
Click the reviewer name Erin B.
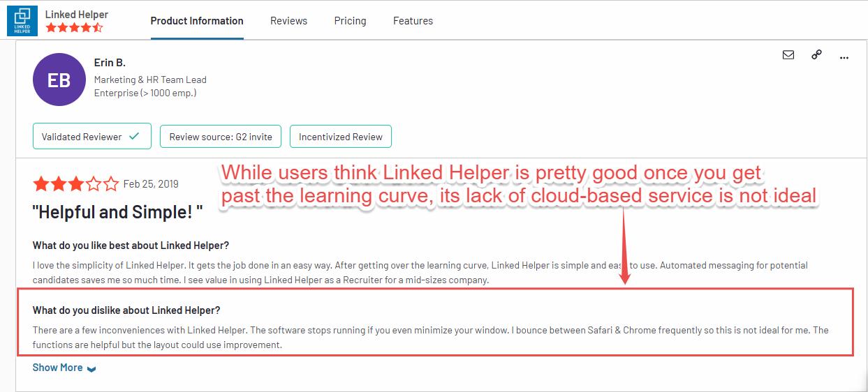click(110, 63)
